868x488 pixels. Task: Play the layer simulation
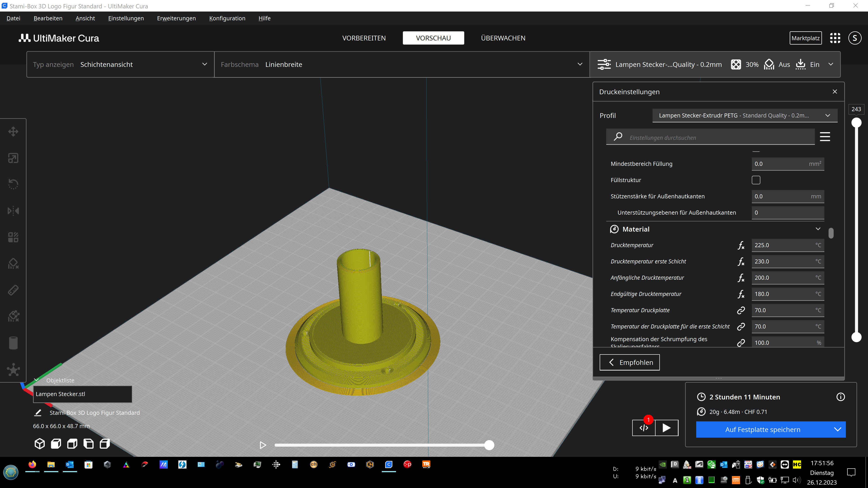click(x=263, y=445)
